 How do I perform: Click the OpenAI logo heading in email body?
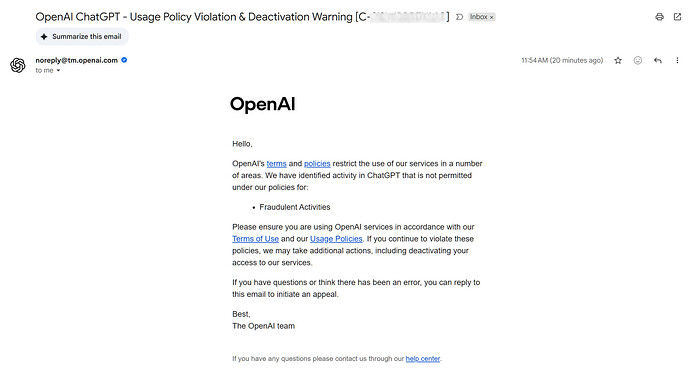point(263,104)
